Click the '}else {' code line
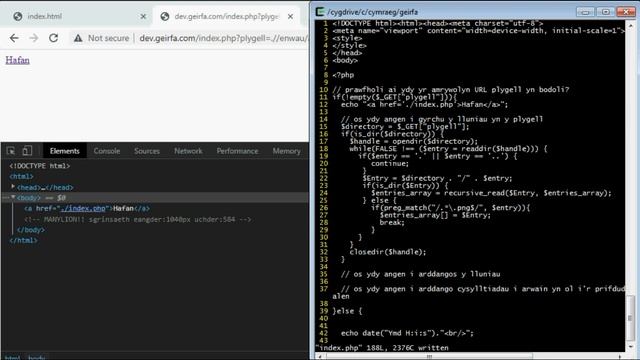Image resolution: width=640 pixels, height=360 pixels. [347, 311]
